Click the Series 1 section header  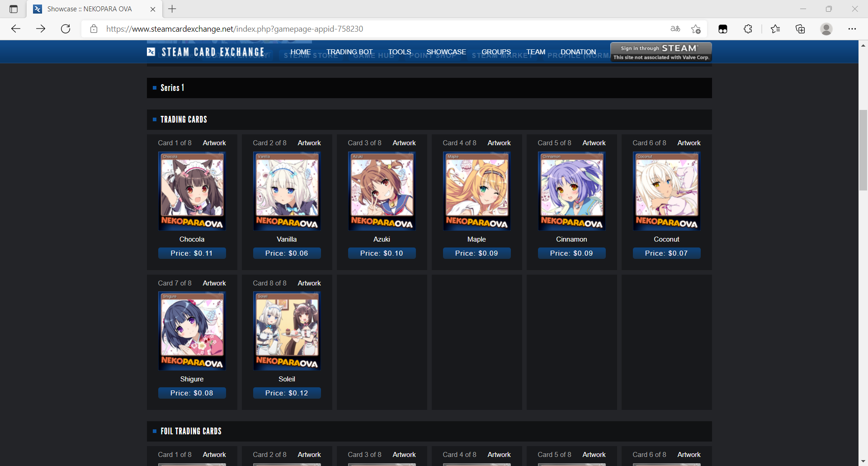[x=429, y=88]
